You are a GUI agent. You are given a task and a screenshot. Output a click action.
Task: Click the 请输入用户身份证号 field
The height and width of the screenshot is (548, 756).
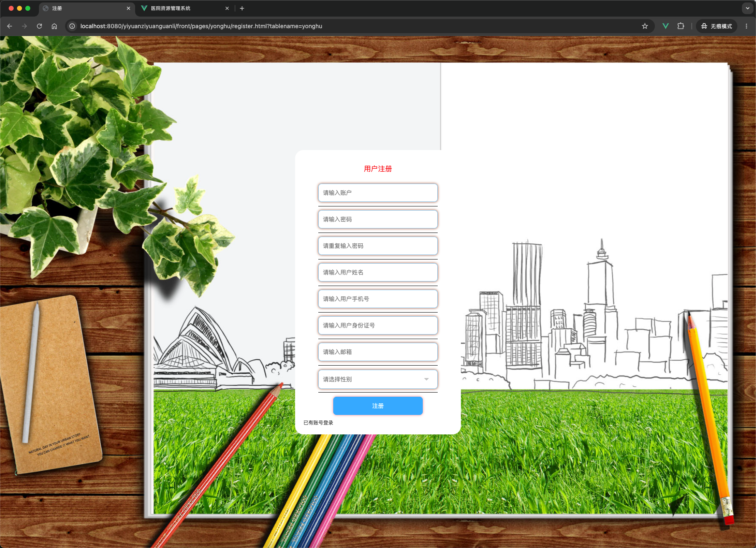[378, 325]
